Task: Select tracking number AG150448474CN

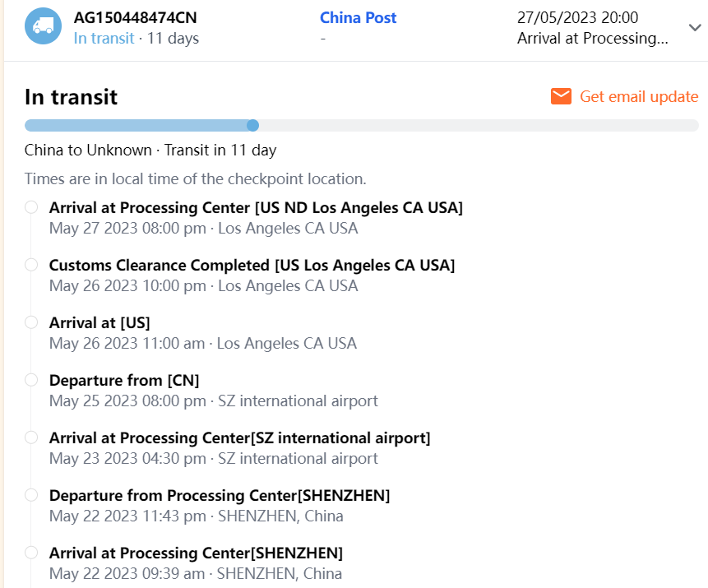Action: coord(135,18)
